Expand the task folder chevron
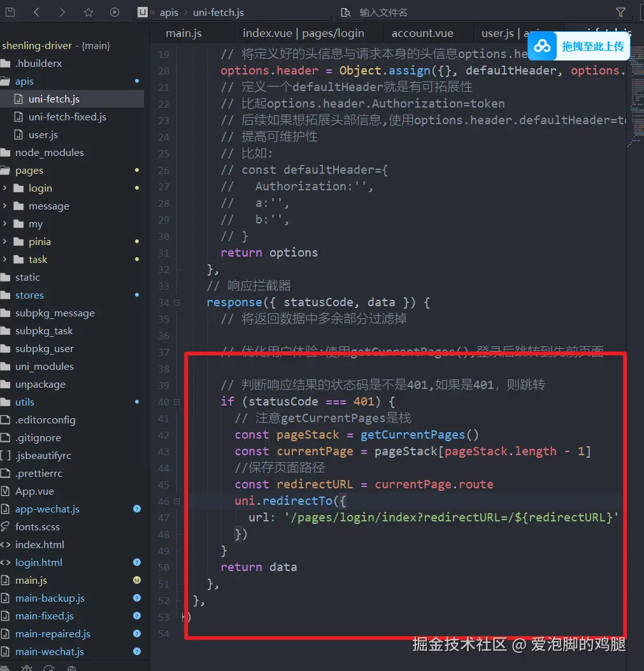The width and height of the screenshot is (644, 671). click(4, 259)
